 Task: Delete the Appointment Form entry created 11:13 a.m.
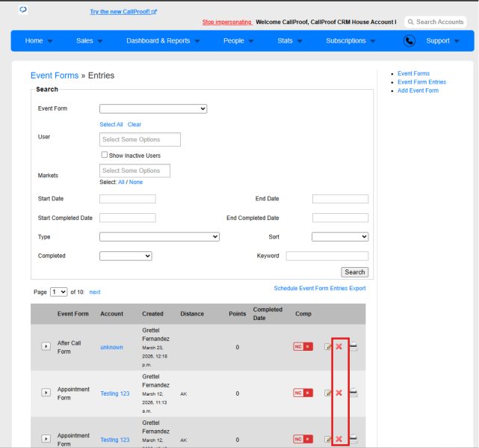pos(339,393)
